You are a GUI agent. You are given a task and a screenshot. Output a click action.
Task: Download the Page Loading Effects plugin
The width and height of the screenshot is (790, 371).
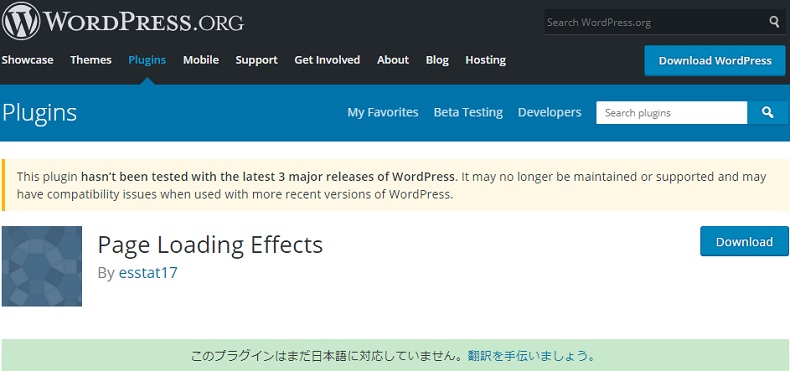pos(744,241)
